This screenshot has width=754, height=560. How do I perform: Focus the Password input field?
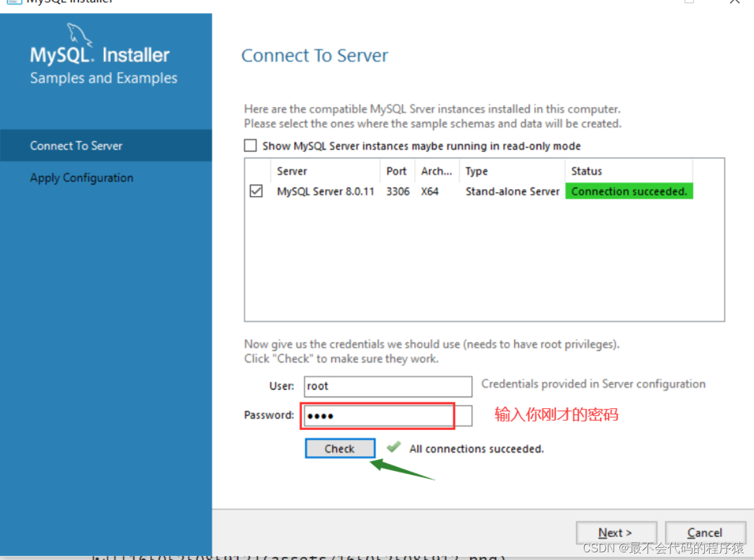tap(388, 416)
